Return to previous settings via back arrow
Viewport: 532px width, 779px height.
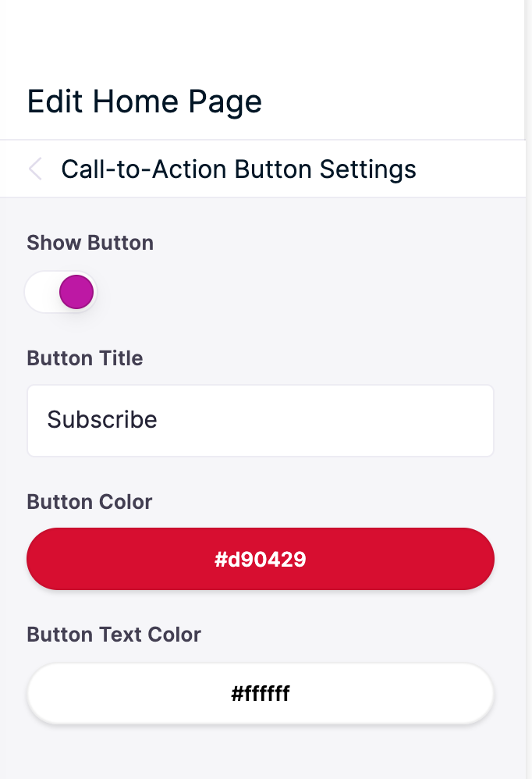36,169
